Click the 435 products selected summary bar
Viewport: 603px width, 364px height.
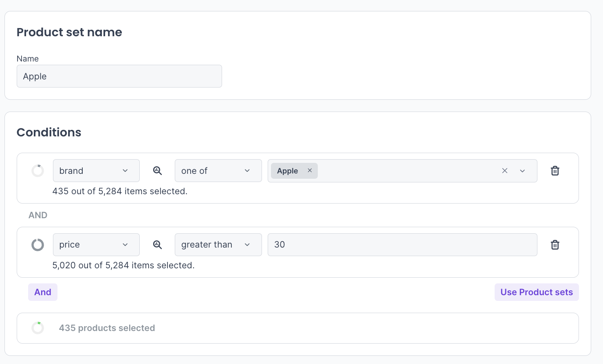[297, 328]
